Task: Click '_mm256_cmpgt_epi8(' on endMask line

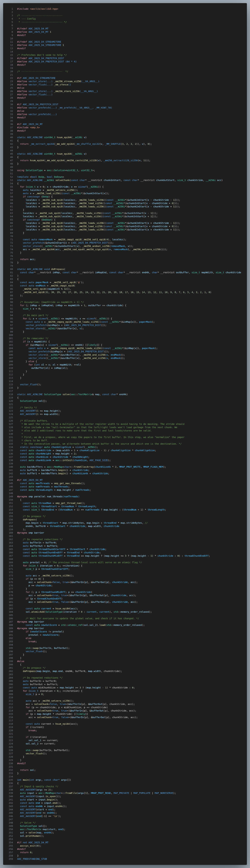Action: click(62, 286)
